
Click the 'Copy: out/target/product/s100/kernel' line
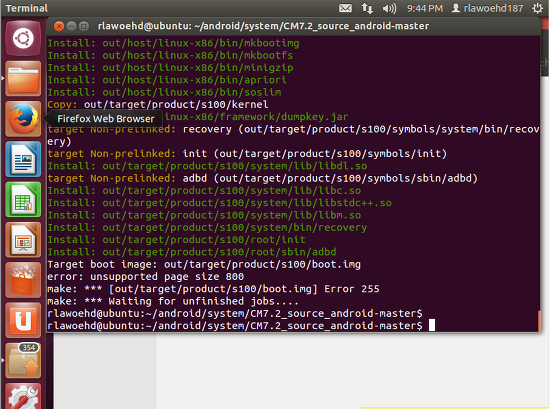[158, 105]
